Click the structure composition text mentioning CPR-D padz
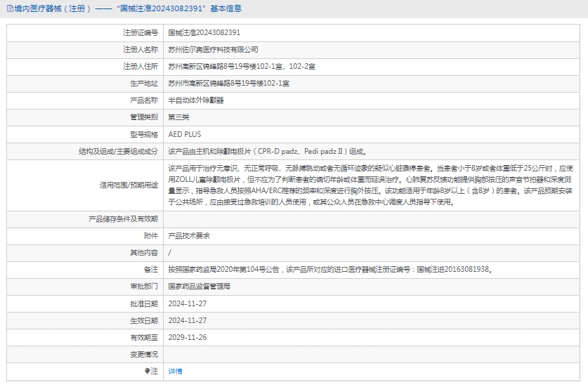This screenshot has height=387, width=588. (x=267, y=151)
